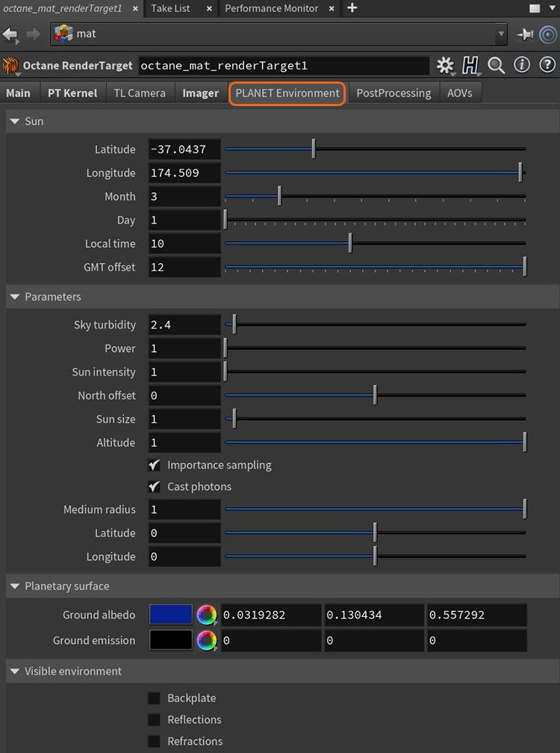Image resolution: width=560 pixels, height=753 pixels.
Task: Click the Month slider track
Action: coord(376,196)
